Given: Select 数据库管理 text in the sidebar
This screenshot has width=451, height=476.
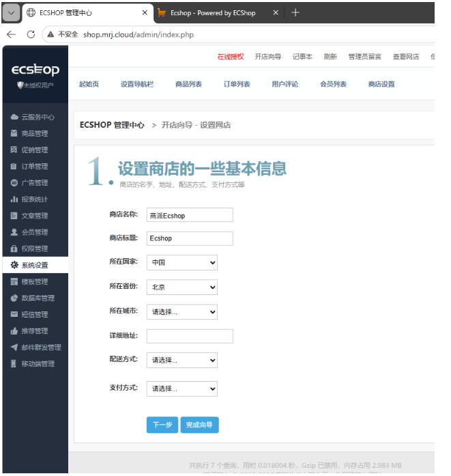Looking at the screenshot, I should click(x=38, y=298).
